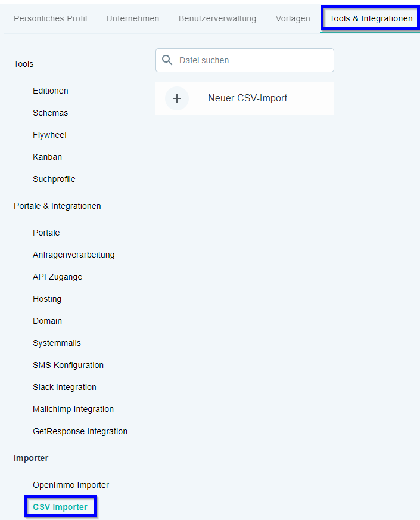Select API Zugänge in the sidebar
The height and width of the screenshot is (520, 420).
pos(57,277)
